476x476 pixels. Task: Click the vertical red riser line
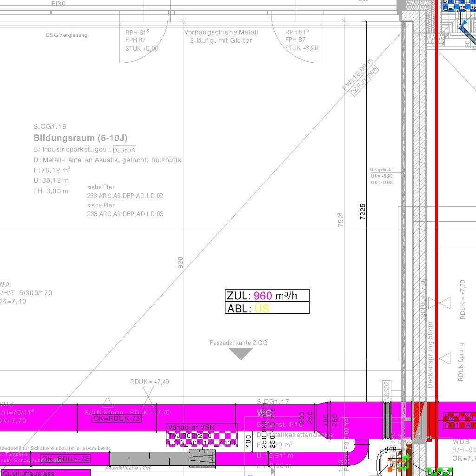pos(436,186)
